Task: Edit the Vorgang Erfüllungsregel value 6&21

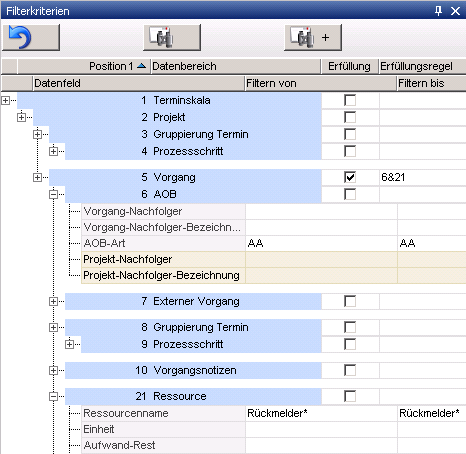Action: (x=423, y=177)
